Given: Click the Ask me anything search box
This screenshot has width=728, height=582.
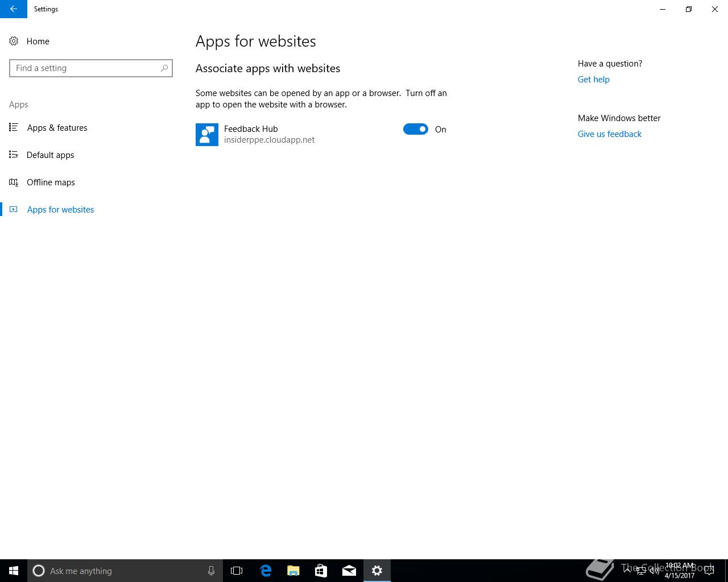Looking at the screenshot, I should [x=125, y=571].
